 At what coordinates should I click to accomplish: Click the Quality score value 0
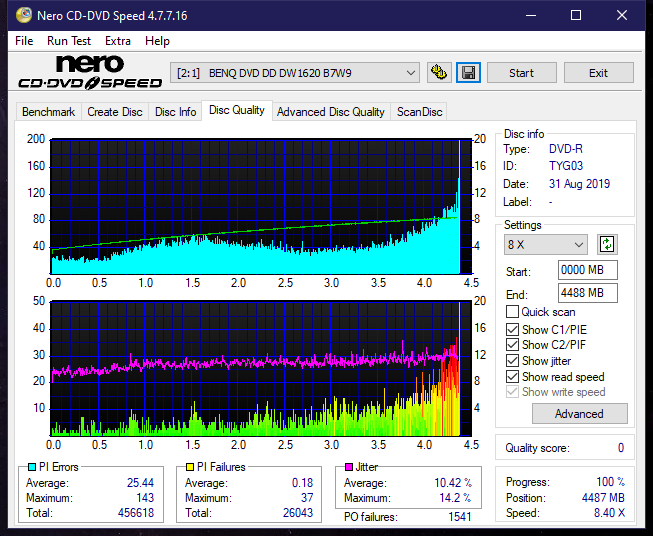(621, 448)
